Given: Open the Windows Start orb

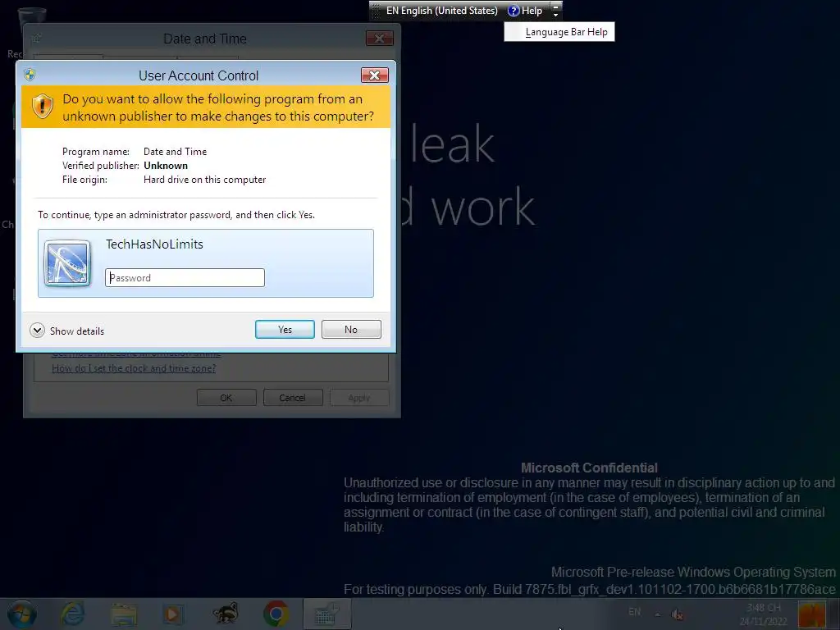Looking at the screenshot, I should pos(22,614).
